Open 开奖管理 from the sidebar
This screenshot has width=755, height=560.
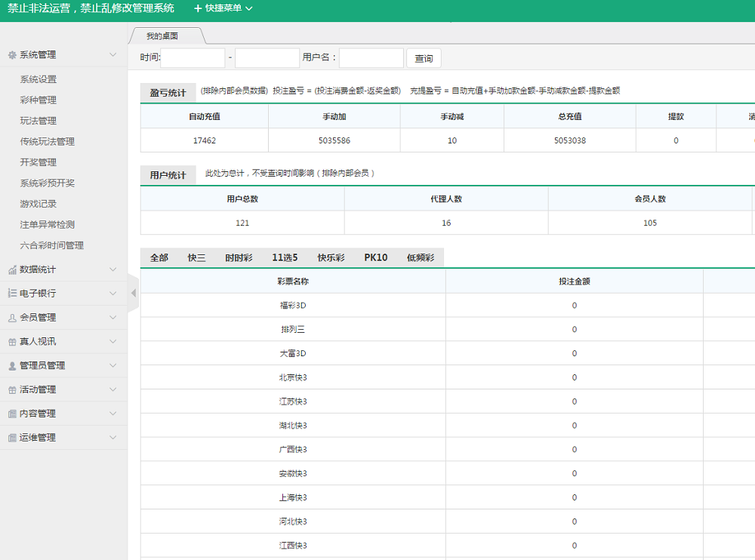coord(38,162)
